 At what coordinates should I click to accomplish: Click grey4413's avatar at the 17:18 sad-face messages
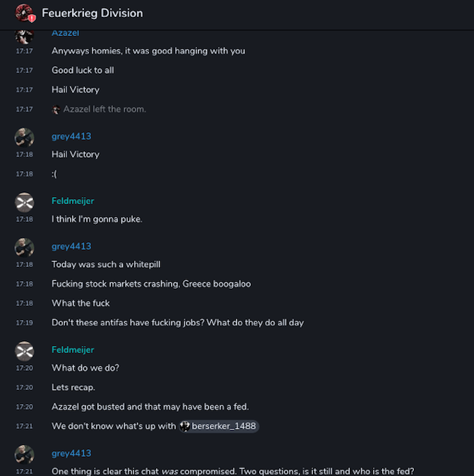(x=25, y=137)
